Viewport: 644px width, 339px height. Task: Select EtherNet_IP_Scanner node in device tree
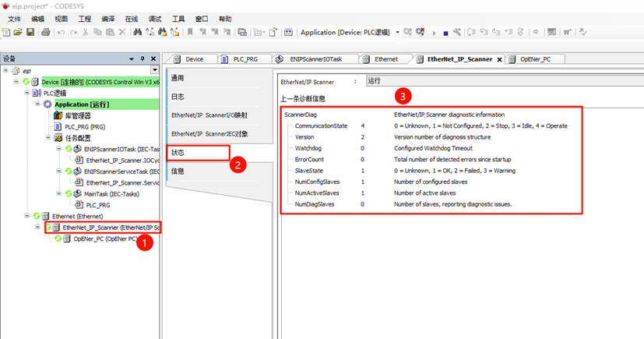point(111,228)
